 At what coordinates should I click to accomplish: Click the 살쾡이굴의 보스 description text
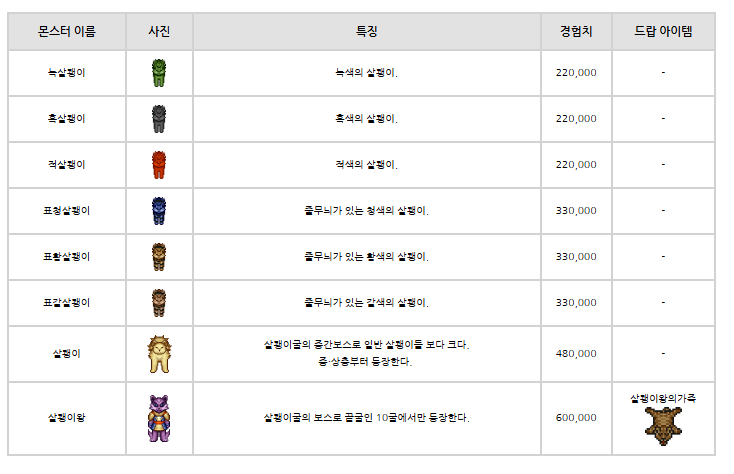point(367,418)
